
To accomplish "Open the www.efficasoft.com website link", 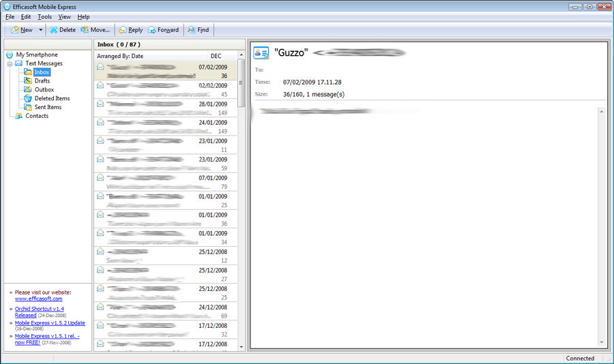I will 39,299.
